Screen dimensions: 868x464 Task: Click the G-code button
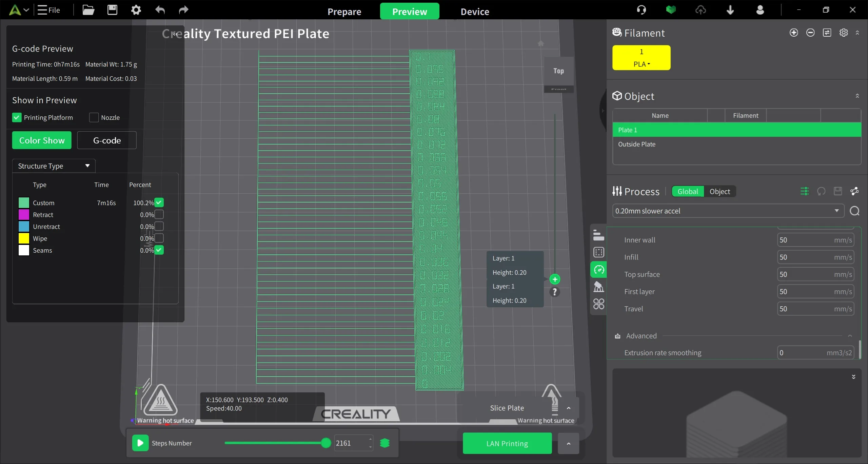(x=107, y=140)
